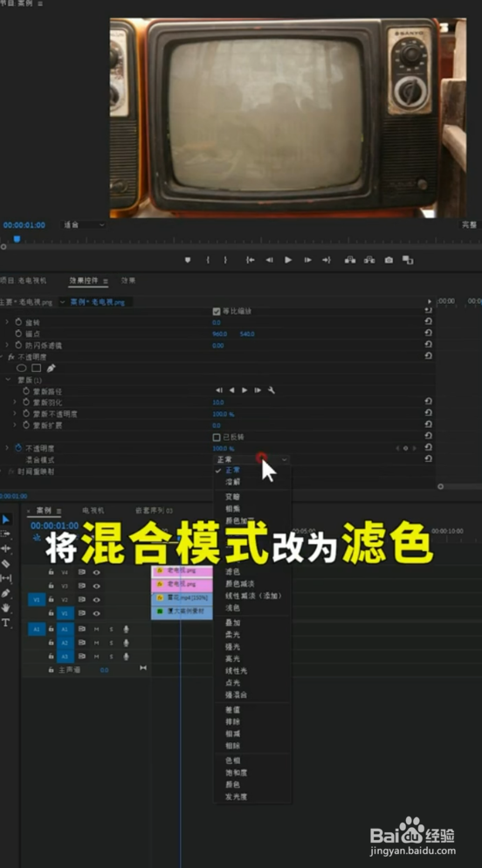Reset the 锚点 parameter

tap(429, 334)
